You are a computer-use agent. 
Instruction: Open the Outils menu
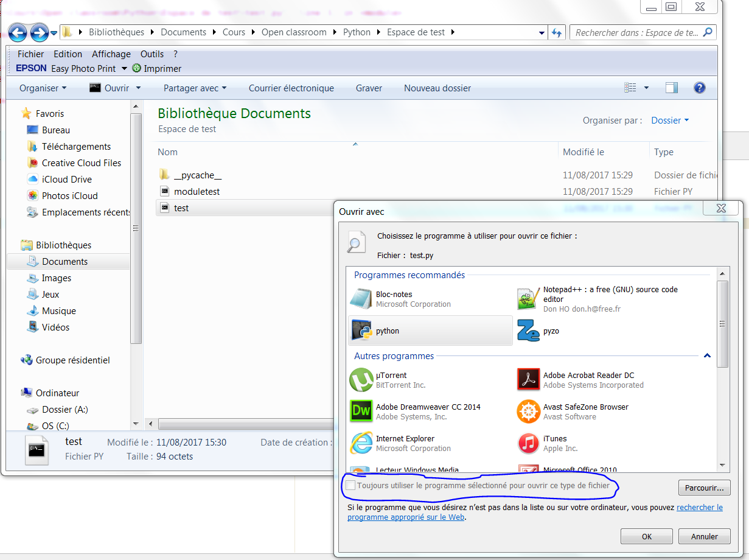click(x=152, y=54)
